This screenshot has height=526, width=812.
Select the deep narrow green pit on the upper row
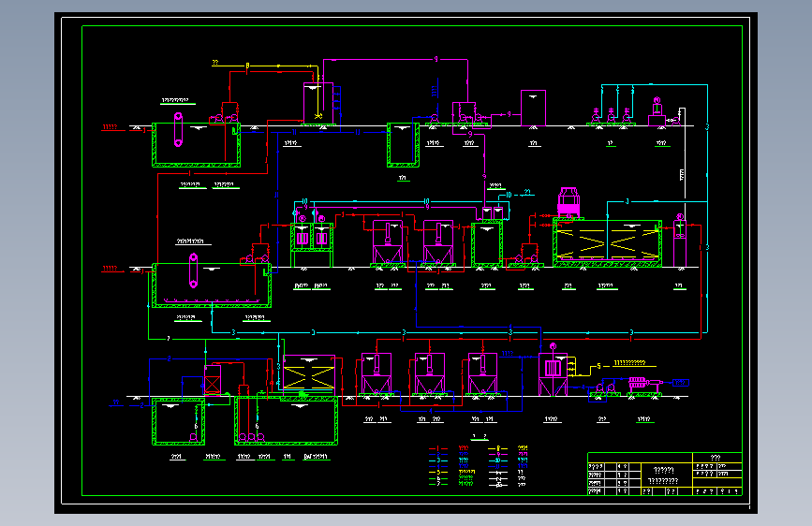(x=403, y=145)
